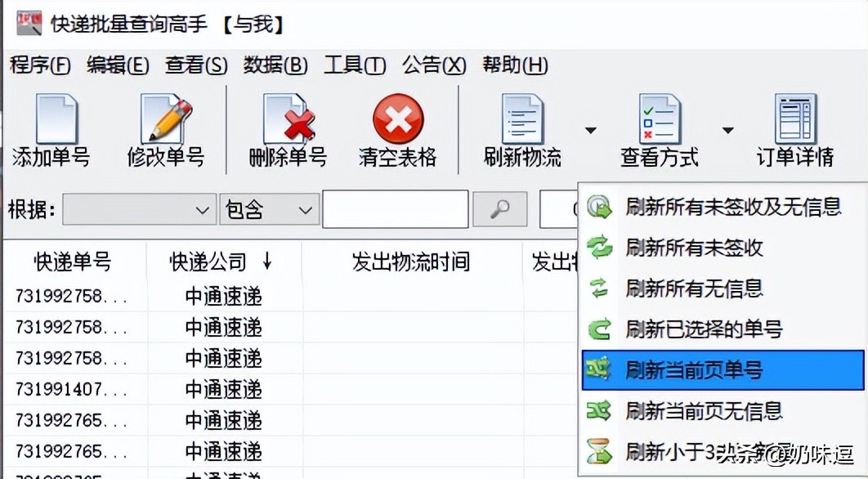Image resolution: width=868 pixels, height=479 pixels.
Task: Open the 工具(T) menu
Action: 355,65
